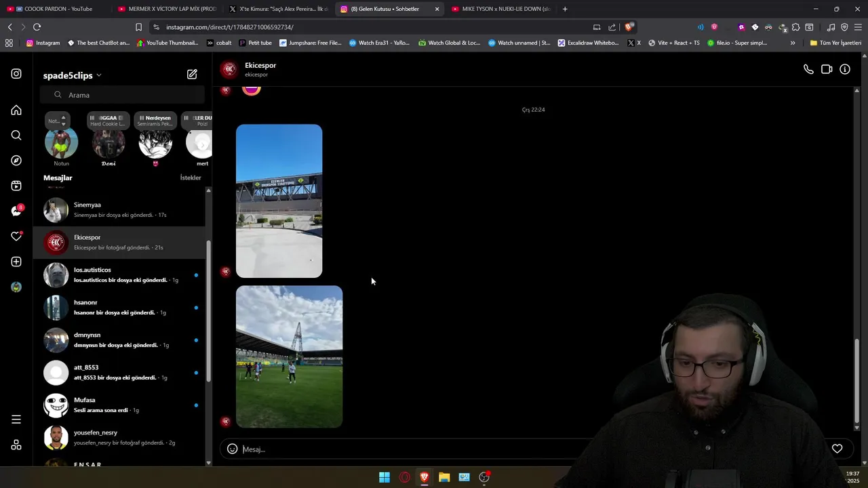
Task: Open a new browser tab
Action: pos(565,9)
